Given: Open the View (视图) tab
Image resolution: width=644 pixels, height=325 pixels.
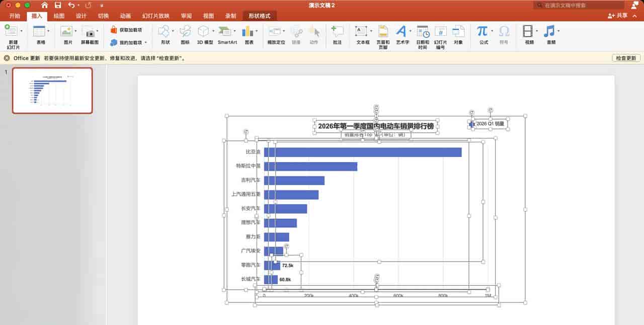Looking at the screenshot, I should click(x=208, y=16).
